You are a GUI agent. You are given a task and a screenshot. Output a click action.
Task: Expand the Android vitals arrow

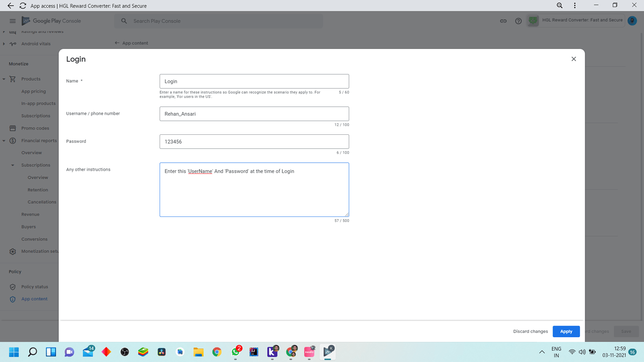pos(4,44)
